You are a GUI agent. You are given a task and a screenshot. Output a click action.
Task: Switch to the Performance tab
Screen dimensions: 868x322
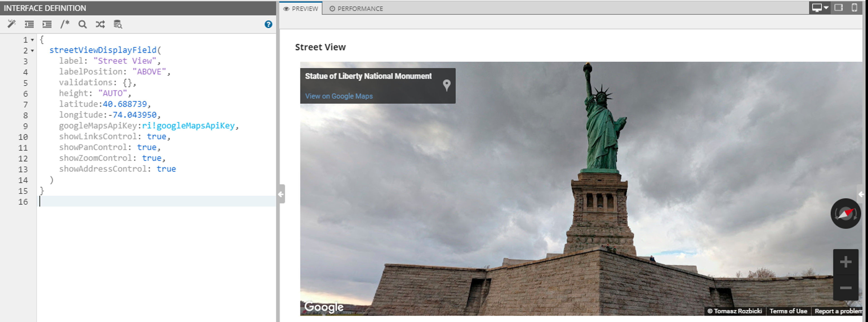coord(356,8)
